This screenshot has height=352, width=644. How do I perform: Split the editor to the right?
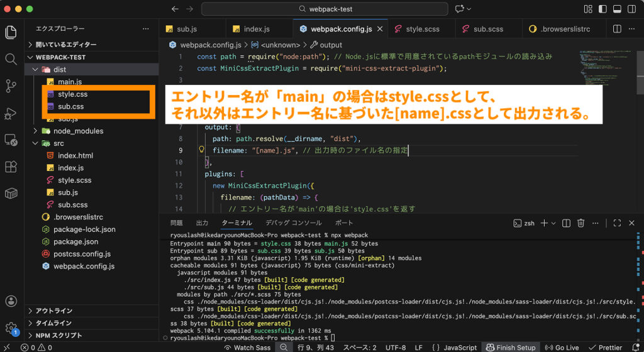[617, 30]
